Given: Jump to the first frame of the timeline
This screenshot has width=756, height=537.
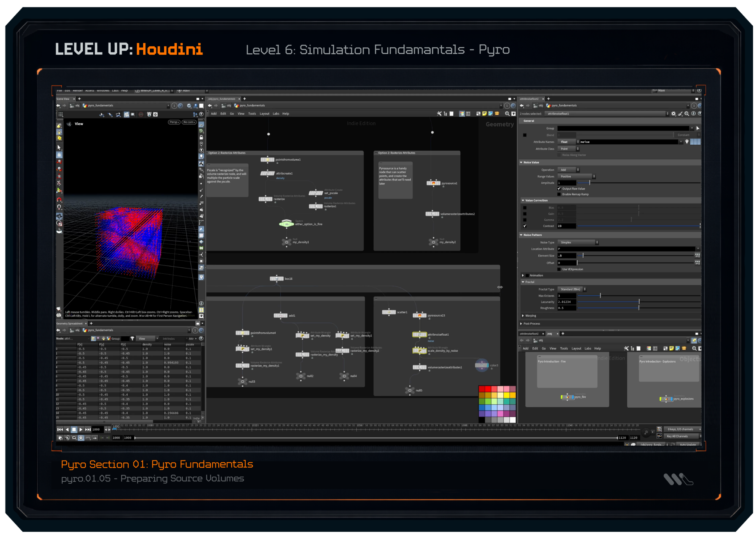Looking at the screenshot, I should pyautogui.click(x=60, y=430).
